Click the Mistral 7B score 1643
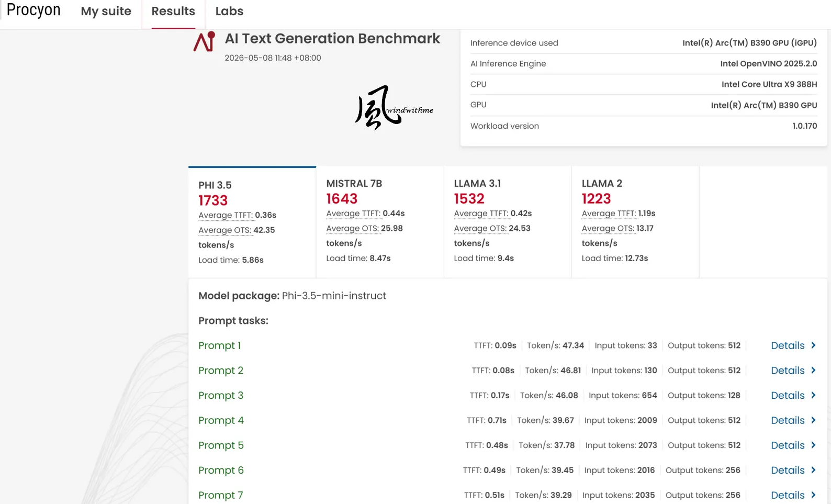 pyautogui.click(x=342, y=199)
